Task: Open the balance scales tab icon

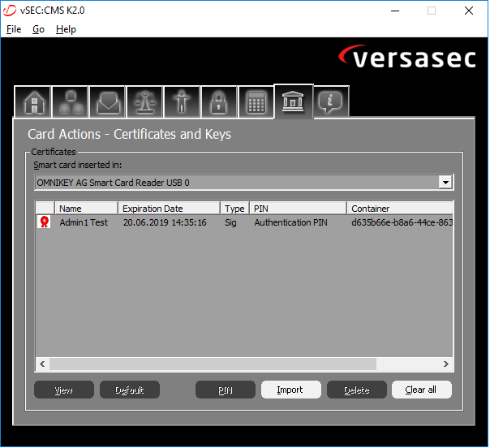Action: [145, 102]
